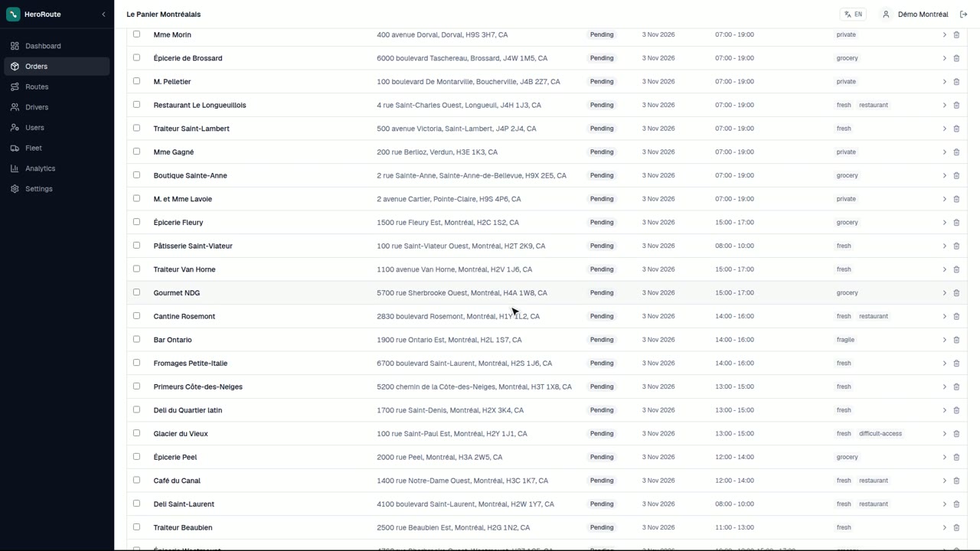
Task: Tick the Épicerie Peel row checkbox
Action: pos(136,456)
